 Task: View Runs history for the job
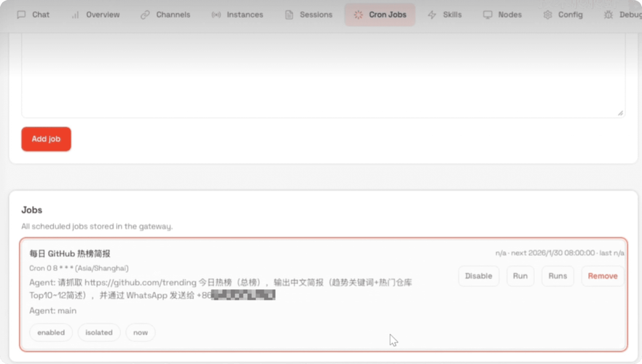pyautogui.click(x=557, y=276)
